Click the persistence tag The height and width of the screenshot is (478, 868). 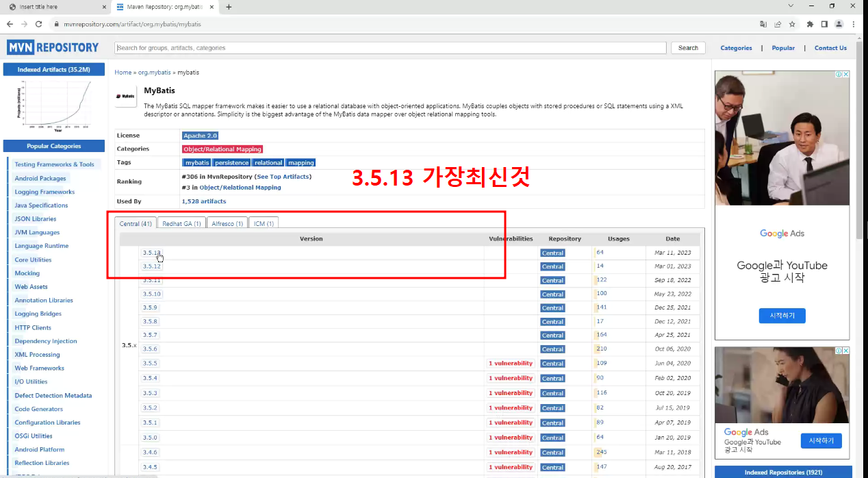click(231, 162)
